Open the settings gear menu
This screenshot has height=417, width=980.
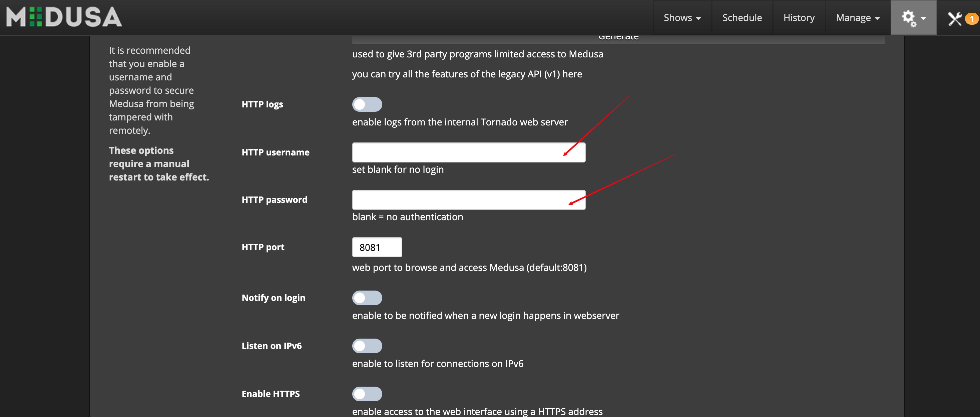[x=913, y=17]
